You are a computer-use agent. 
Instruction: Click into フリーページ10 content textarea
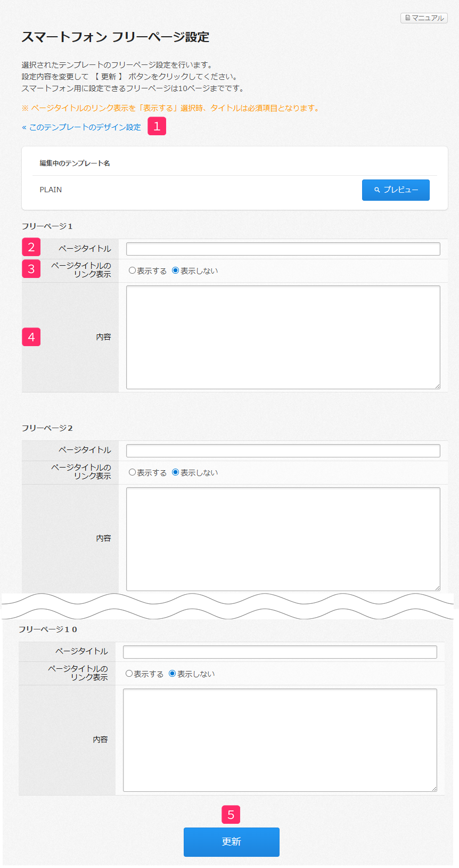point(280,740)
